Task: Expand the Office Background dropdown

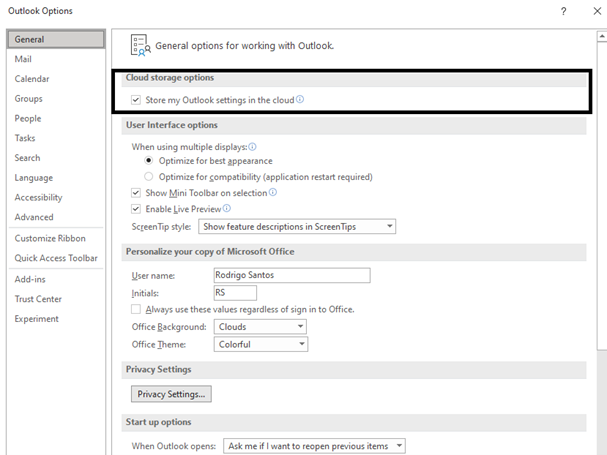Action: pos(260,327)
